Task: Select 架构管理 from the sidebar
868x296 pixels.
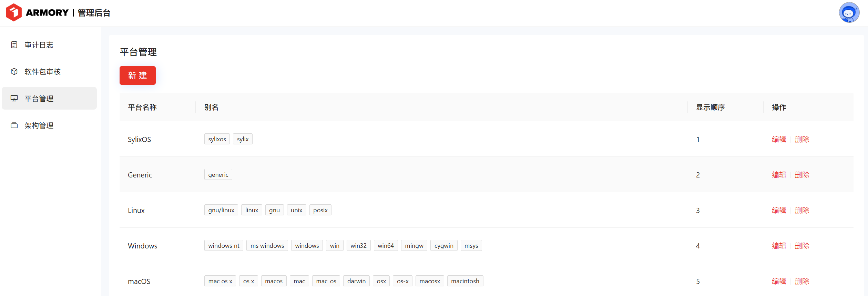Action: pyautogui.click(x=39, y=125)
